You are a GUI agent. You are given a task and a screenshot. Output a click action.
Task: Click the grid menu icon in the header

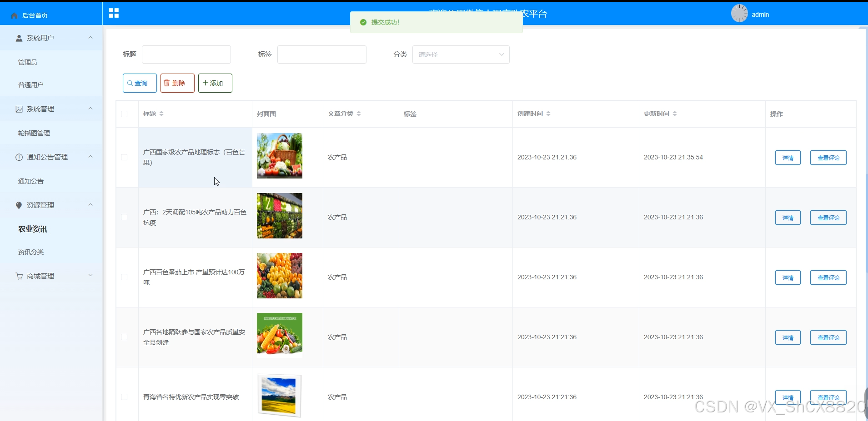click(114, 13)
